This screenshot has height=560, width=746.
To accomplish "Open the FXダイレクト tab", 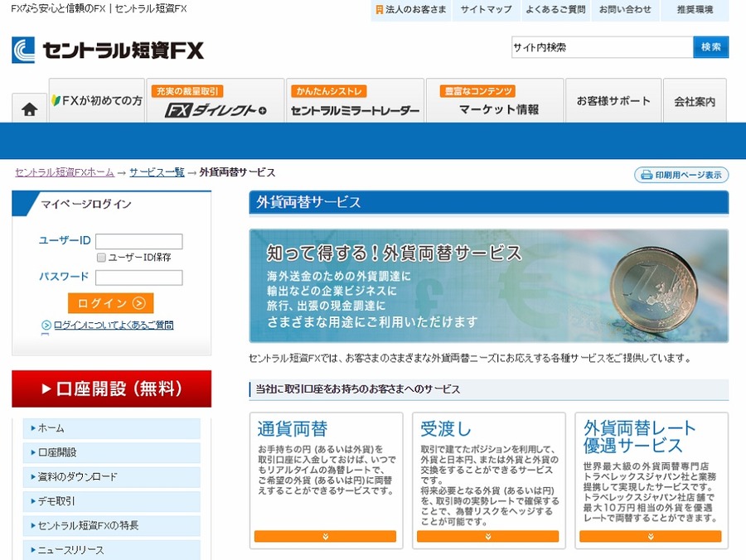I will 216,101.
